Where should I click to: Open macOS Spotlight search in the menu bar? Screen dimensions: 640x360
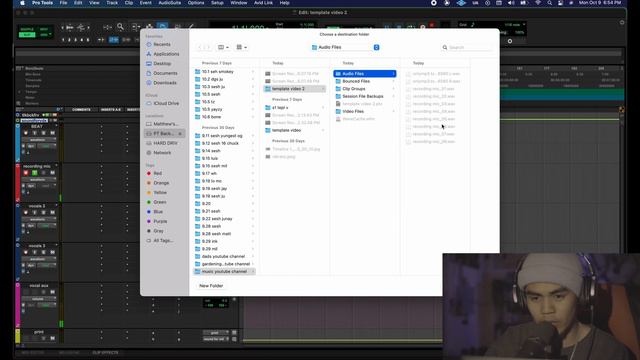pyautogui.click(x=549, y=3)
